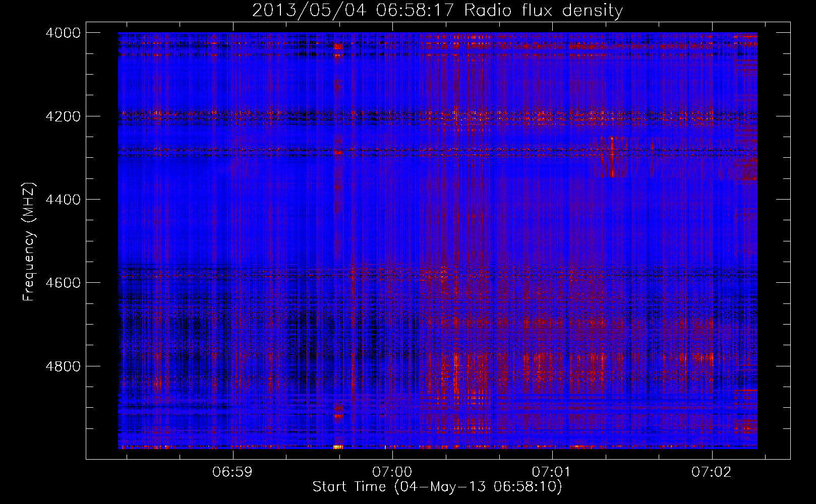Click the 06:59 time axis label
Image resolution: width=816 pixels, height=504 pixels.
click(232, 472)
